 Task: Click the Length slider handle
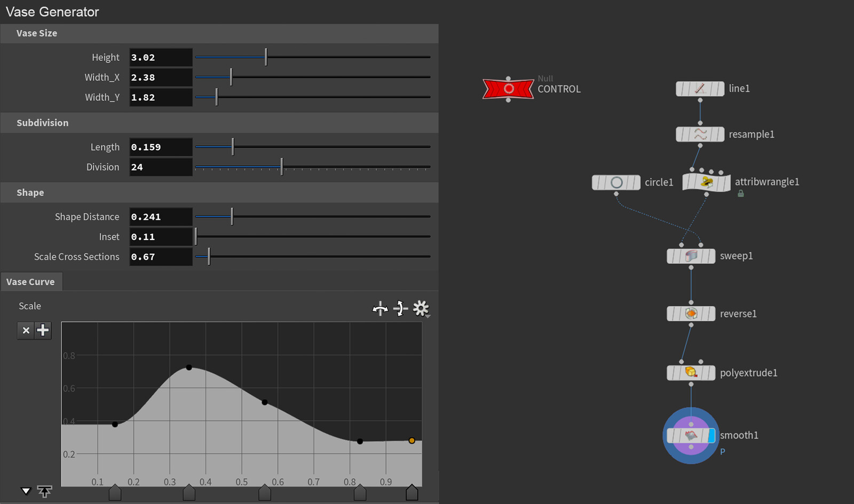pyautogui.click(x=233, y=147)
